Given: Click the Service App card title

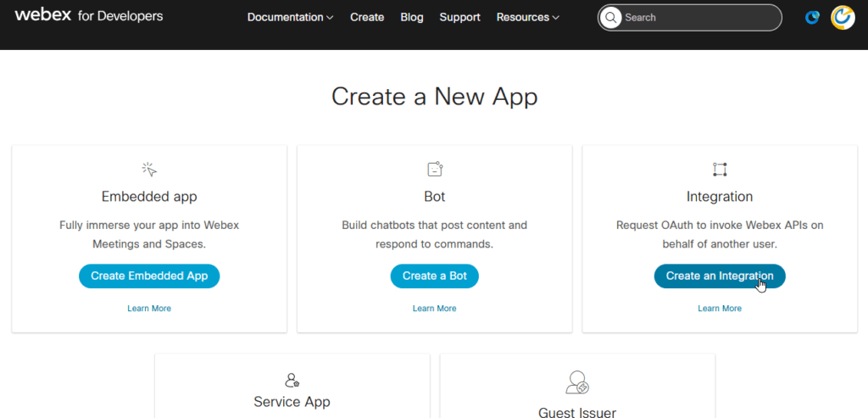Looking at the screenshot, I should pos(292,401).
